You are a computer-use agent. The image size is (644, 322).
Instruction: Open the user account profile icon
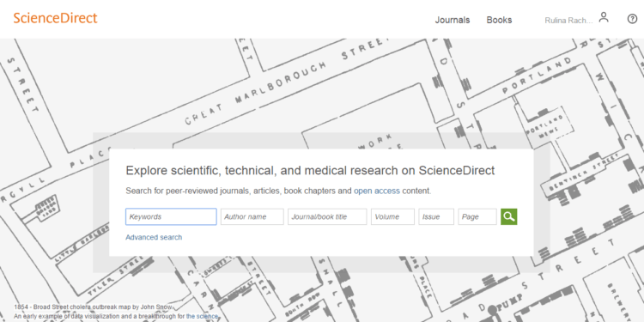point(604,17)
